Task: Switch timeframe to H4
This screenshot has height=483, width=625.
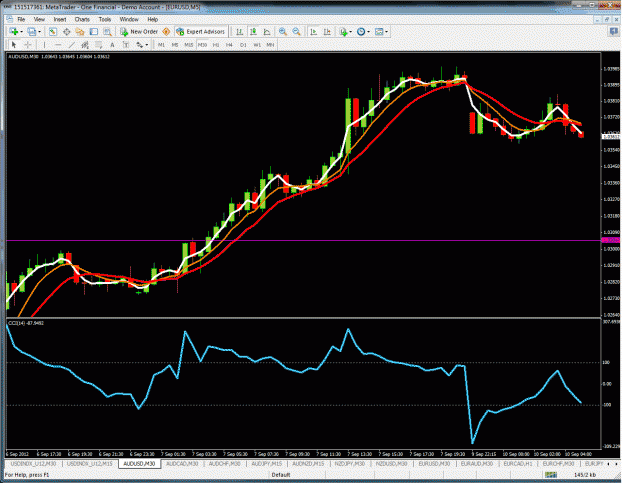Action: [x=229, y=45]
